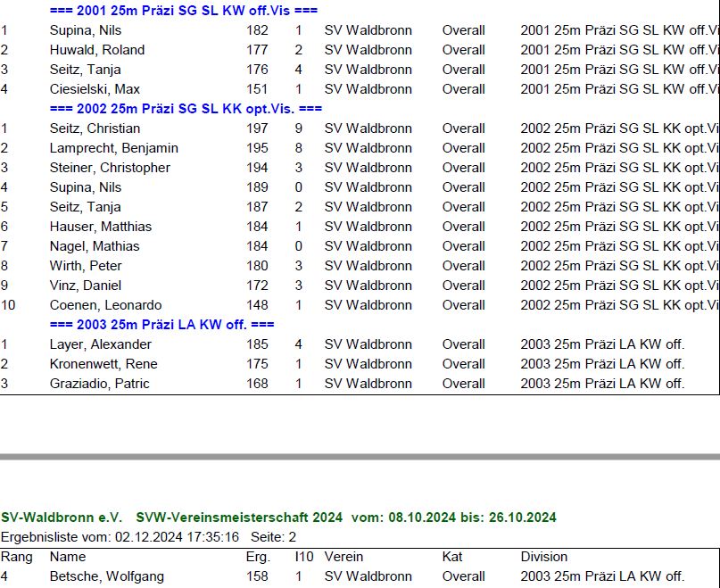Click Betsche, Wolfgang on page 2
The height and width of the screenshot is (588, 720).
106,576
